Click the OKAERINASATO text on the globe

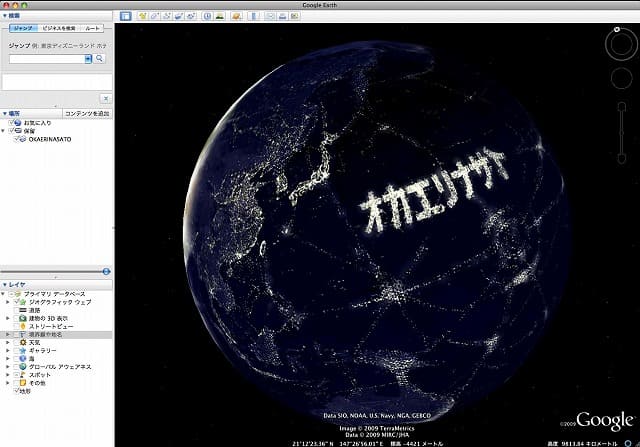(433, 191)
